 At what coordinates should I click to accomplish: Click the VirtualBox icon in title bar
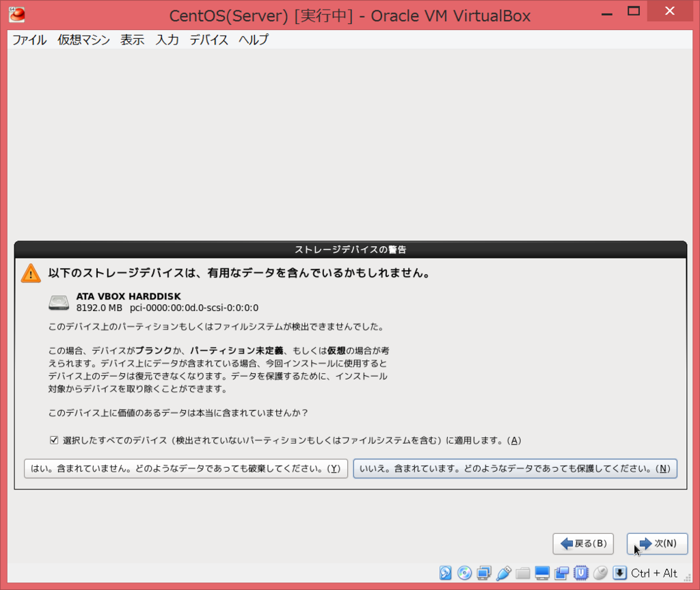coord(17,15)
